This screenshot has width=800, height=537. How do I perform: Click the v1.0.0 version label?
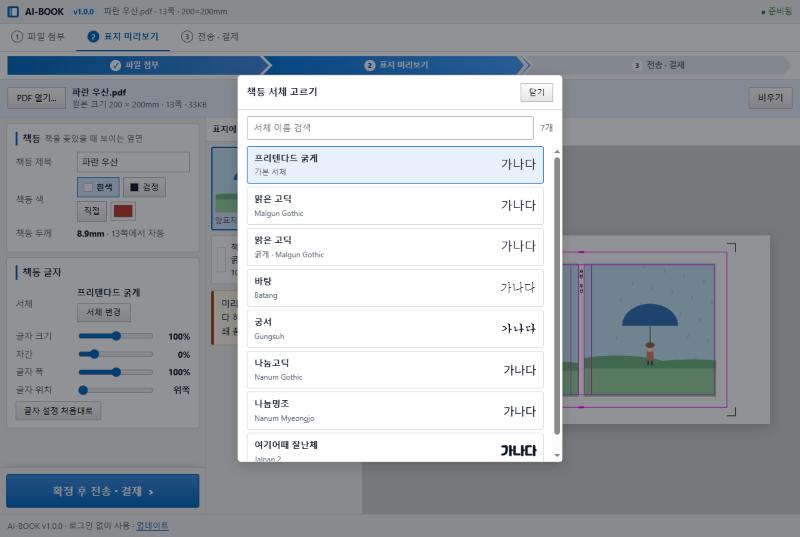point(84,11)
